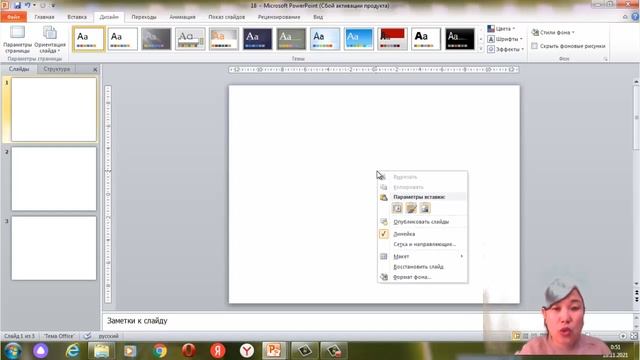
Task: Go to next slide with double-arrow button
Action: point(636,299)
